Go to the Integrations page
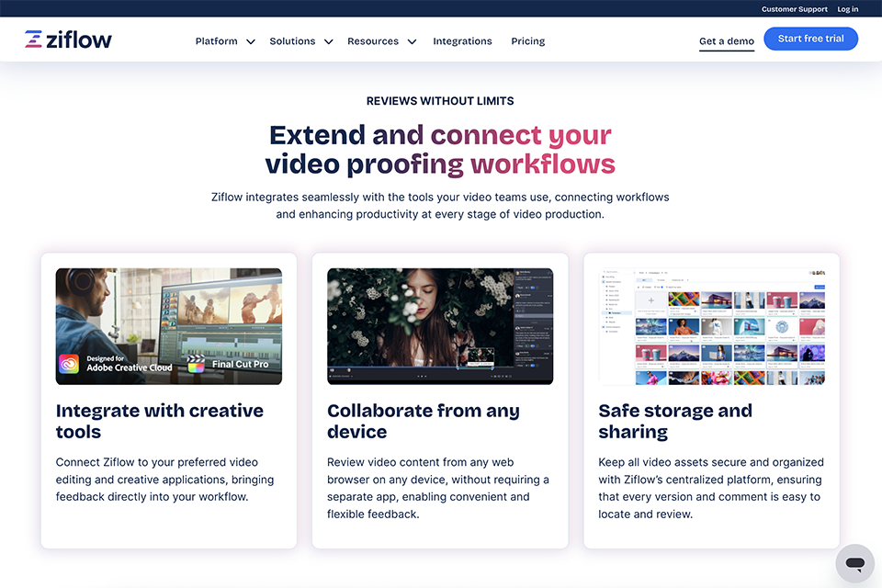The image size is (882, 588). coord(462,41)
